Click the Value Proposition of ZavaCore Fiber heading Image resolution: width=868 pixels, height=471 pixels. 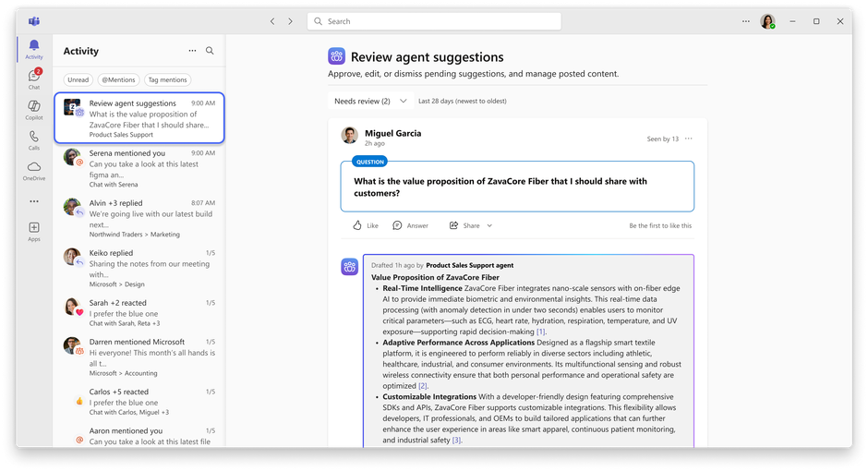point(435,277)
